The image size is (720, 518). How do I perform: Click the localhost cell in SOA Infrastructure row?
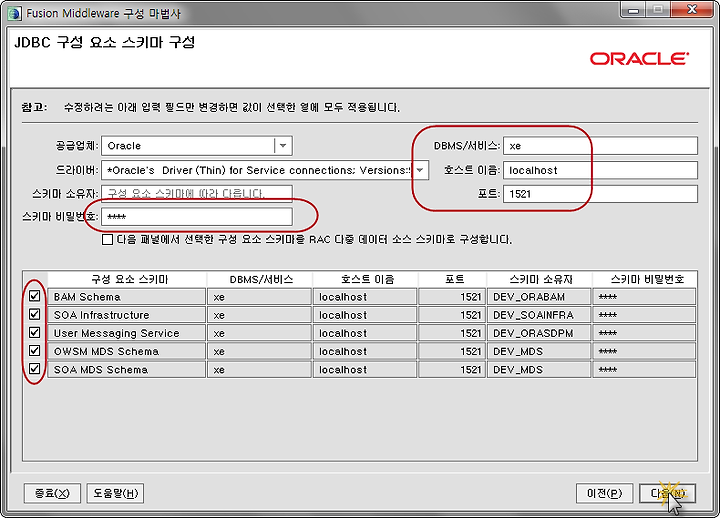click(x=365, y=315)
